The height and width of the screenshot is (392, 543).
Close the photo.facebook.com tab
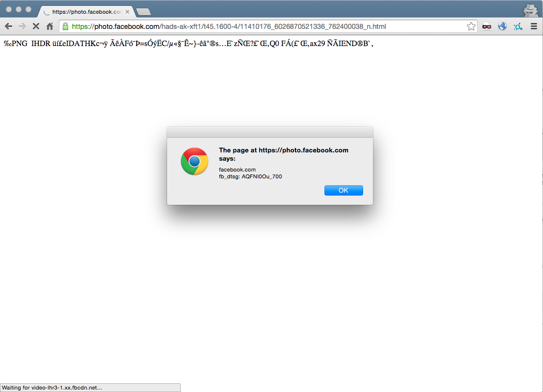tap(127, 12)
